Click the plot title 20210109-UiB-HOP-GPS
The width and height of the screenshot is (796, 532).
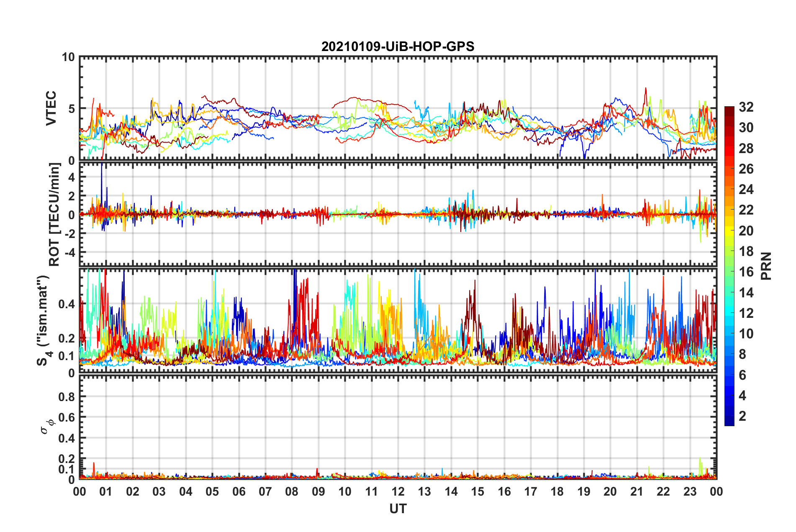[398, 46]
